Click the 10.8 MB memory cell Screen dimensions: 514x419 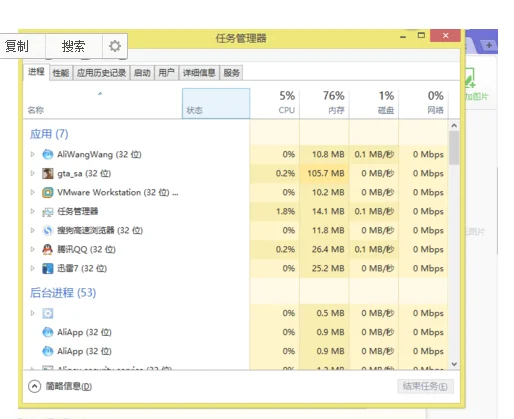click(x=324, y=154)
